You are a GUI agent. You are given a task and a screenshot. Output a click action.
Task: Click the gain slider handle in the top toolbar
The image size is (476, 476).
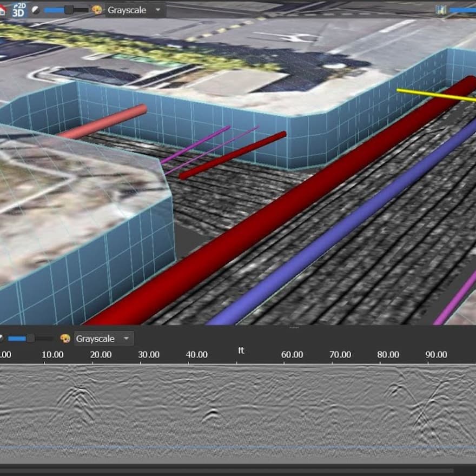tap(69, 9)
